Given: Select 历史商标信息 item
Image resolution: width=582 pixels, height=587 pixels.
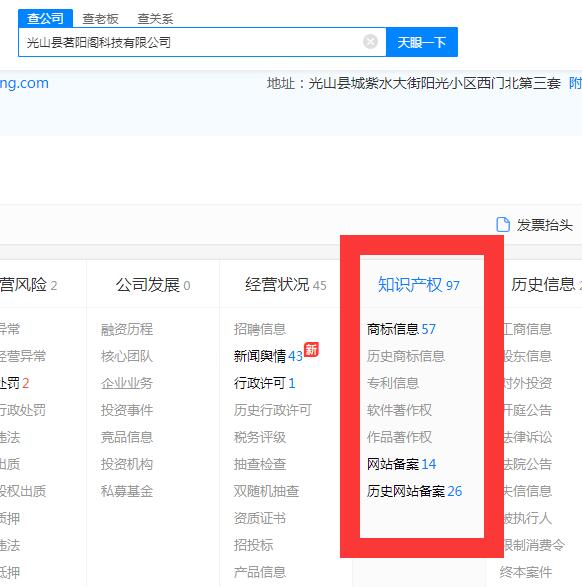Looking at the screenshot, I should tap(406, 356).
